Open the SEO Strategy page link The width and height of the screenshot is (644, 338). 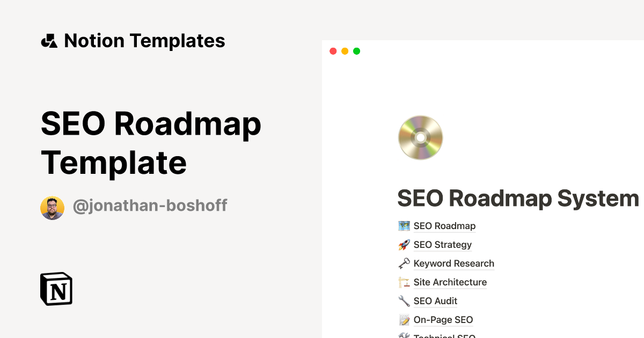pos(442,245)
